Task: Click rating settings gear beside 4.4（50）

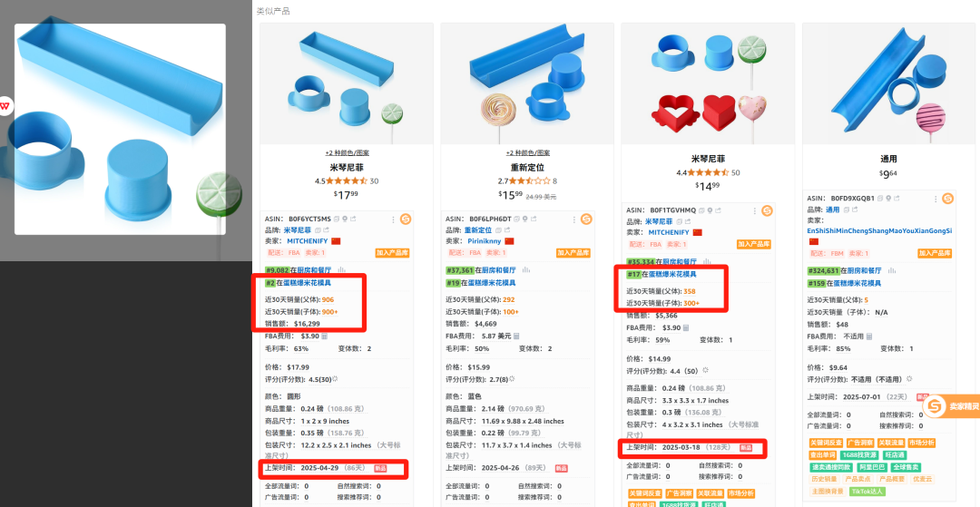Action: coord(706,370)
